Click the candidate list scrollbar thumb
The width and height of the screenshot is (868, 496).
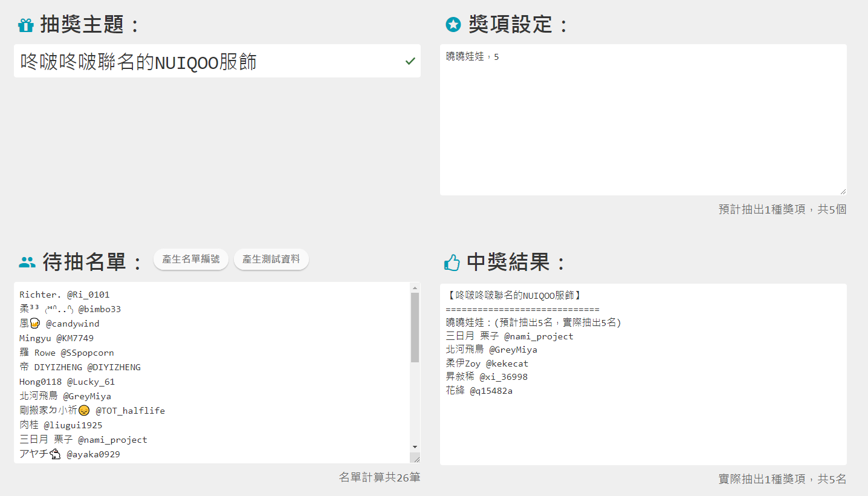tap(415, 327)
